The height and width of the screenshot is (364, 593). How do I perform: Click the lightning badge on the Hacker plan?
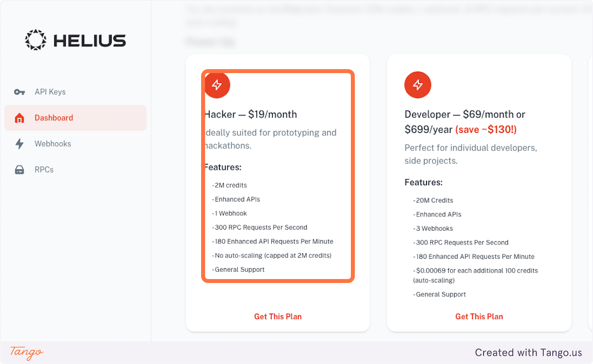click(x=217, y=85)
